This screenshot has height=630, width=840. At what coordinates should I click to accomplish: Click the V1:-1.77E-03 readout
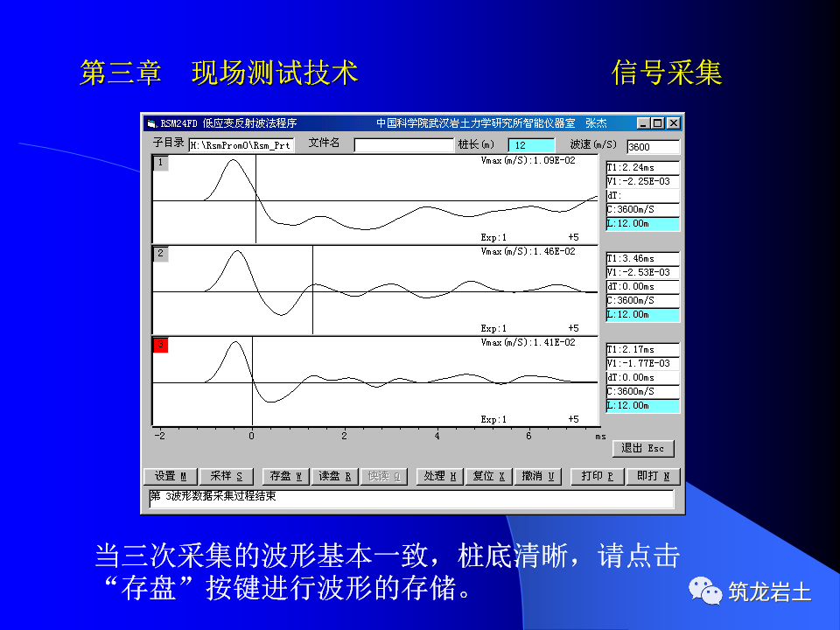(x=643, y=363)
